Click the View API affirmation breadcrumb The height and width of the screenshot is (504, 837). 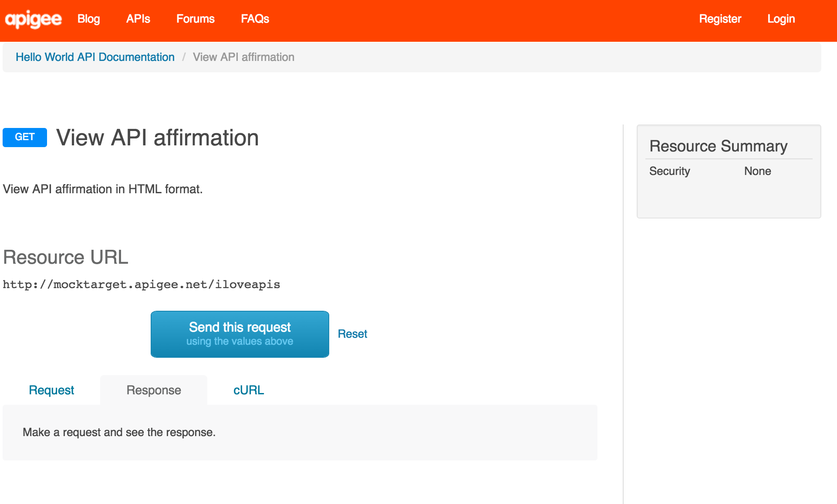pos(243,57)
